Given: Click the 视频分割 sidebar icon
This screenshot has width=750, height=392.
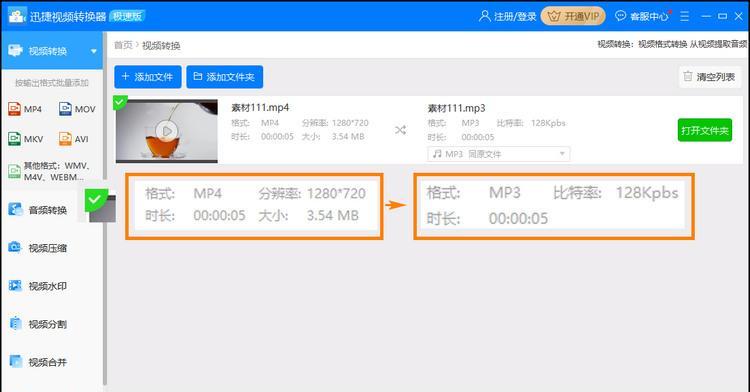Looking at the screenshot, I should pos(15,323).
